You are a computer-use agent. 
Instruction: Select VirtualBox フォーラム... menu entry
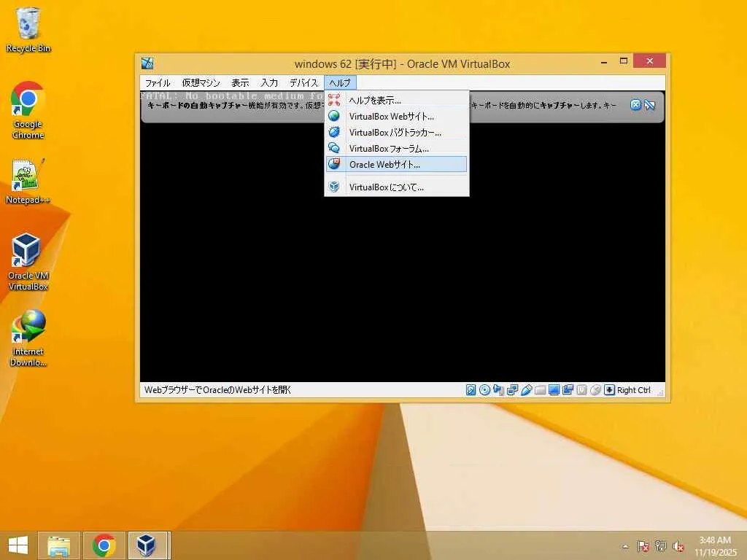pyautogui.click(x=396, y=149)
